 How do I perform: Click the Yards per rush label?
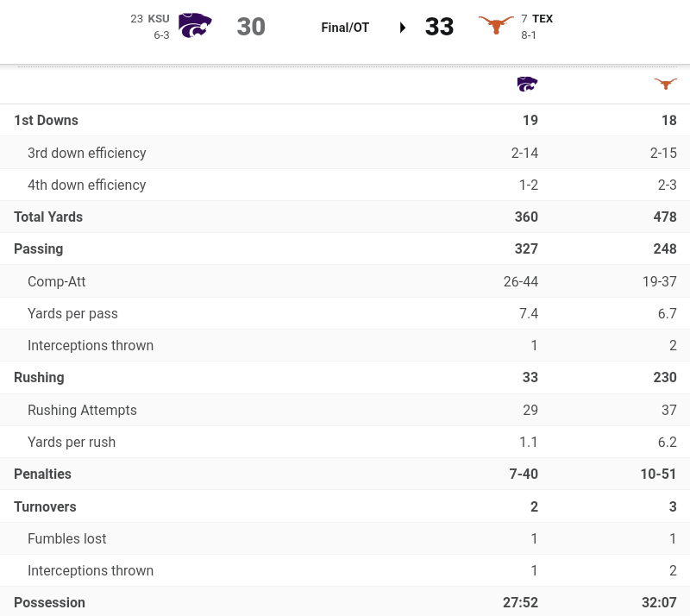(x=72, y=443)
